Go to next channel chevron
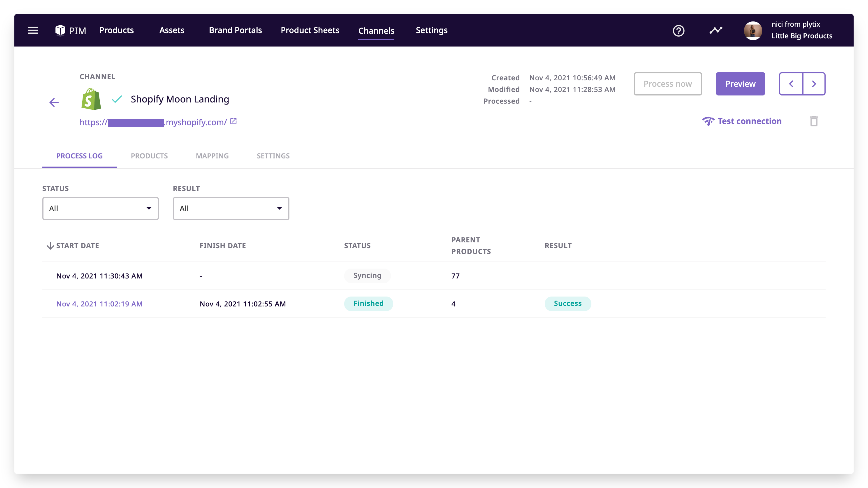Viewport: 868px width, 488px height. [814, 84]
